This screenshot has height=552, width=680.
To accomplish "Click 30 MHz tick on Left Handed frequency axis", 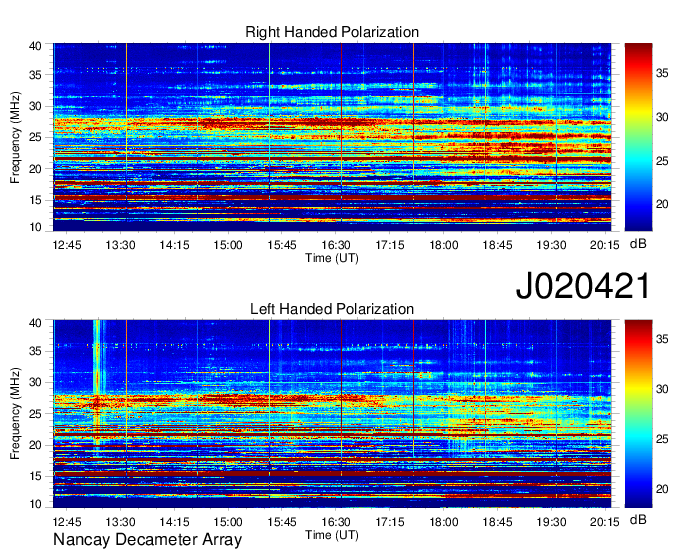I will (x=36, y=382).
